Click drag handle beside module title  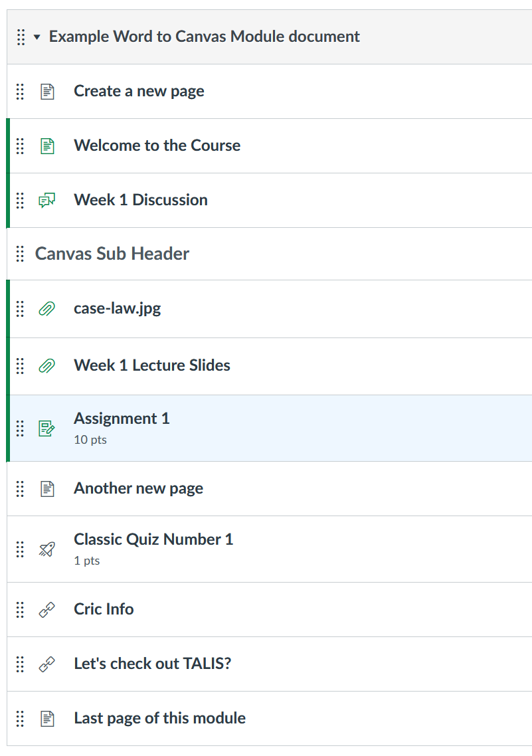21,37
